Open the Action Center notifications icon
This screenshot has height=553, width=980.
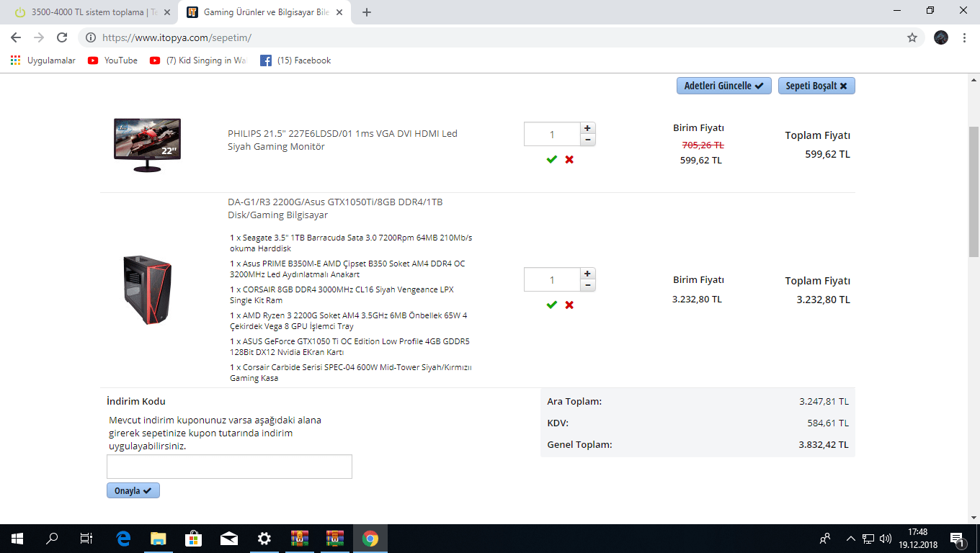[x=958, y=539]
